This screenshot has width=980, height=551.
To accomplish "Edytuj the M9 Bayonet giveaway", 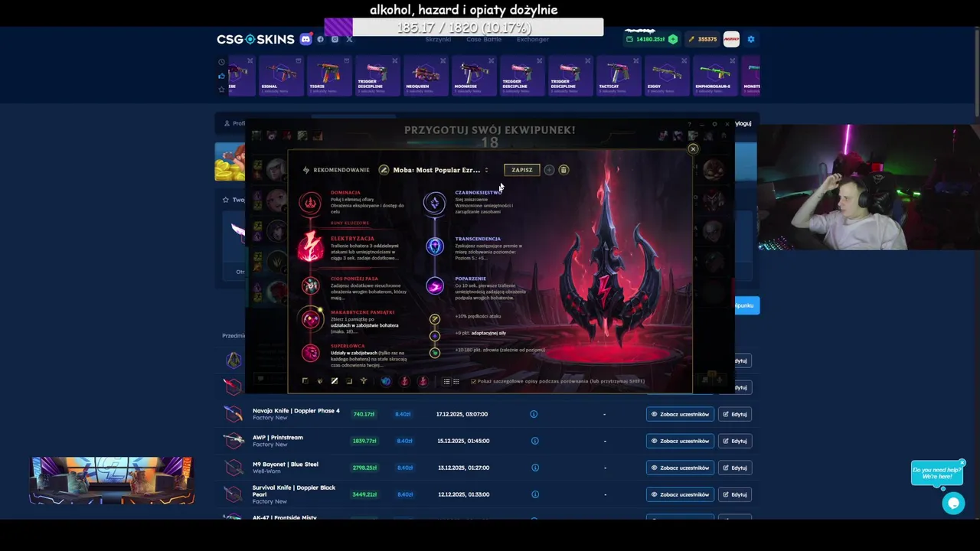I will pos(735,468).
